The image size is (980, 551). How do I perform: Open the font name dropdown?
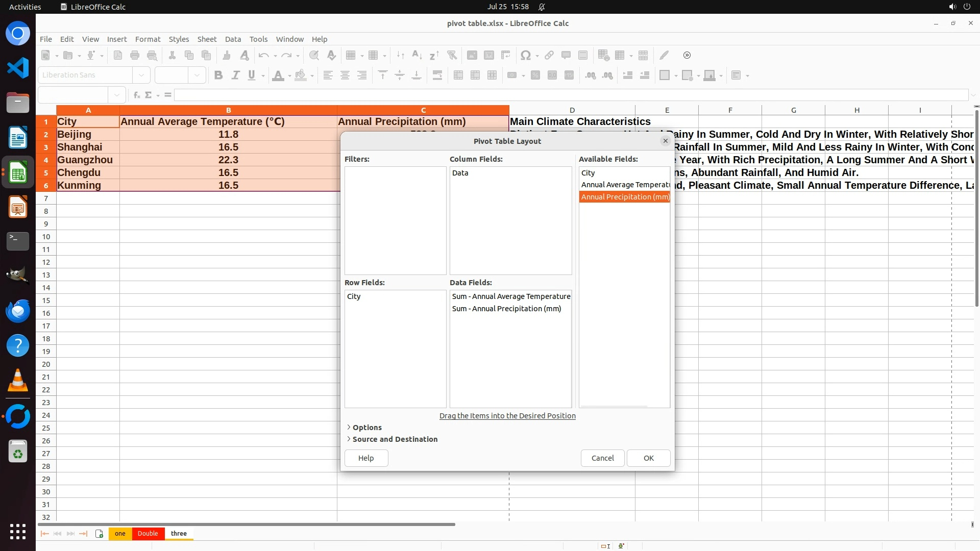pyautogui.click(x=141, y=75)
